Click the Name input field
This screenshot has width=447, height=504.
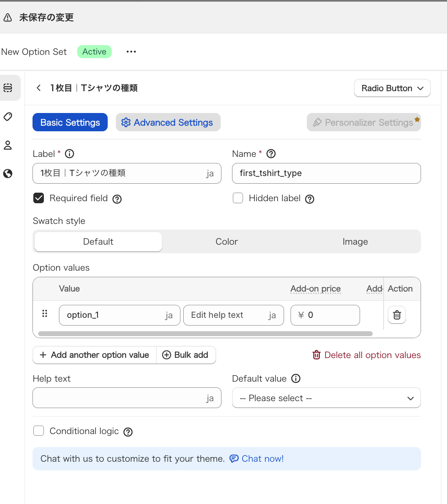(326, 173)
